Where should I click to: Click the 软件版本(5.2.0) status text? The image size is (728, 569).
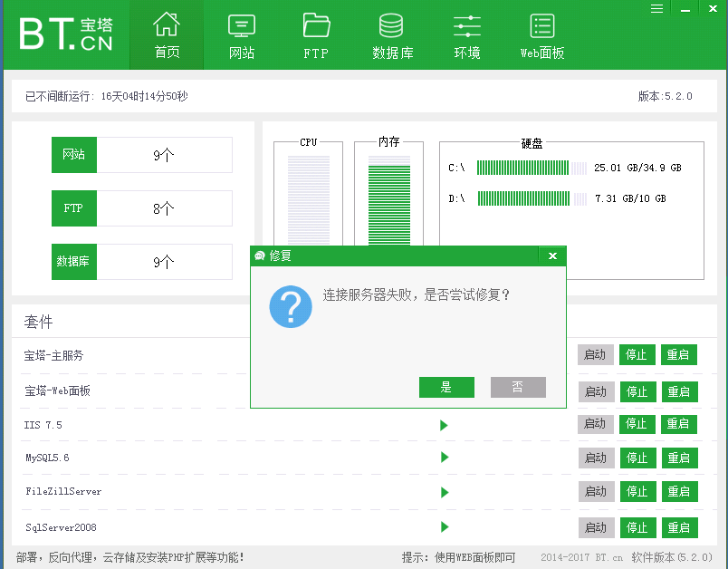tap(672, 557)
